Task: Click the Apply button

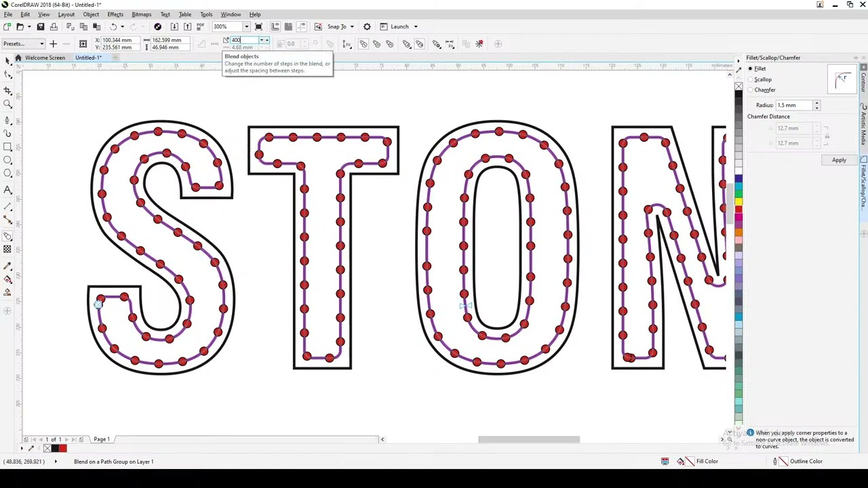Action: tap(839, 160)
